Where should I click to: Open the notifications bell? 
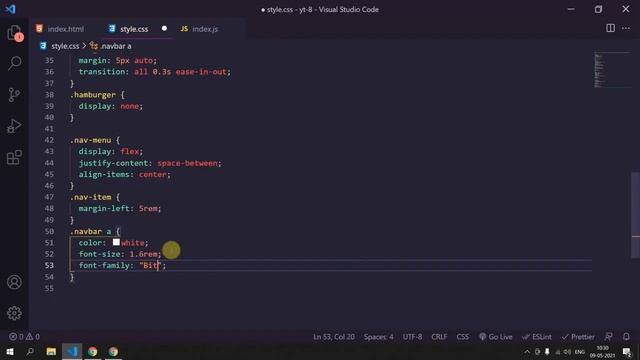(x=626, y=337)
